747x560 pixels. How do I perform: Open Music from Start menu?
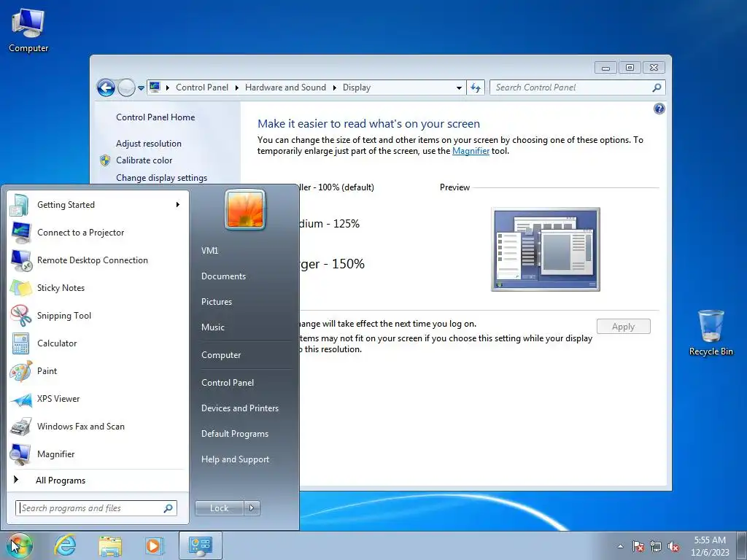[213, 327]
